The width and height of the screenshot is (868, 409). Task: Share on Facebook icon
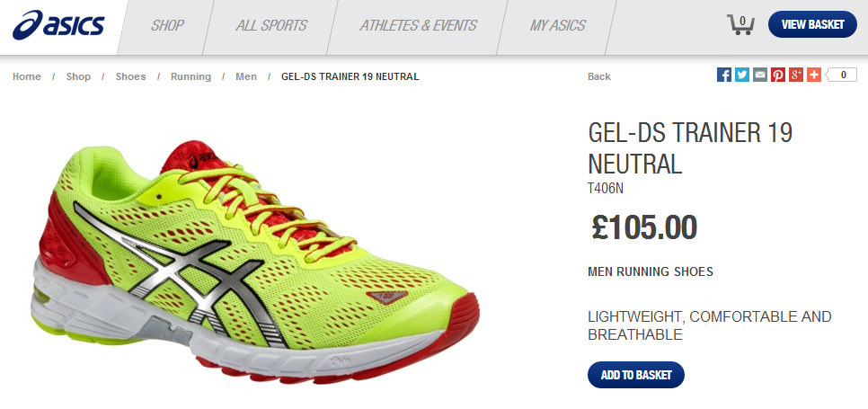pyautogui.click(x=724, y=75)
